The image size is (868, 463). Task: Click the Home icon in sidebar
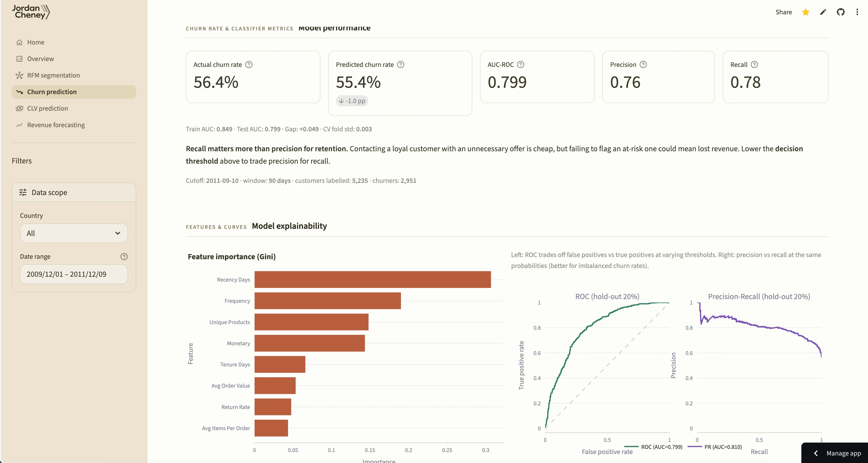click(x=19, y=42)
